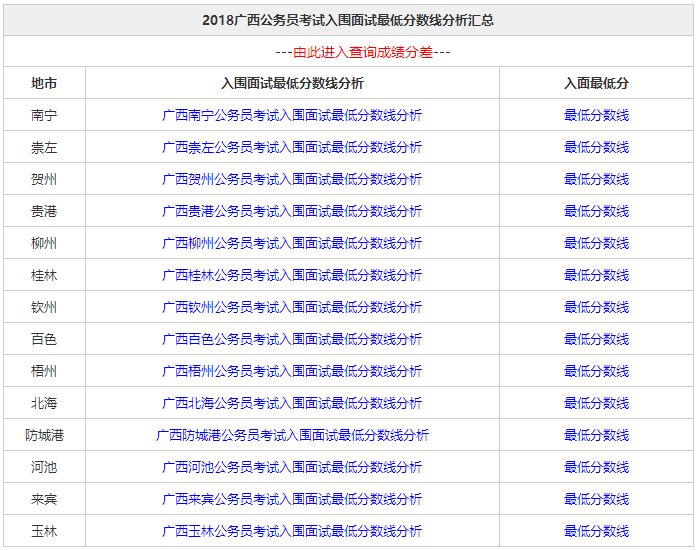698x550 pixels.
Task: Click the 地市 column header
Action: click(x=45, y=83)
